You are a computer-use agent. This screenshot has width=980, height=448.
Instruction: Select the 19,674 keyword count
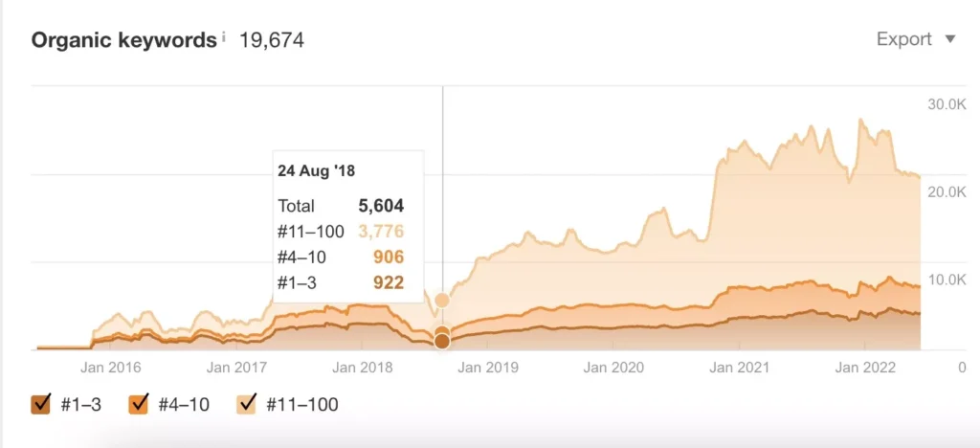pos(270,40)
